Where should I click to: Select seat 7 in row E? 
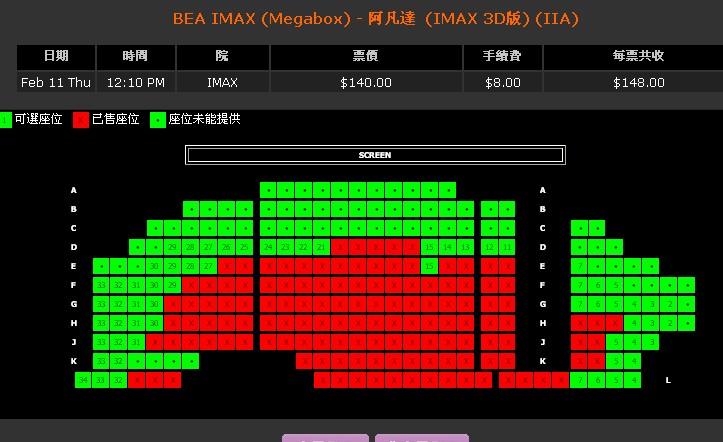(580, 266)
